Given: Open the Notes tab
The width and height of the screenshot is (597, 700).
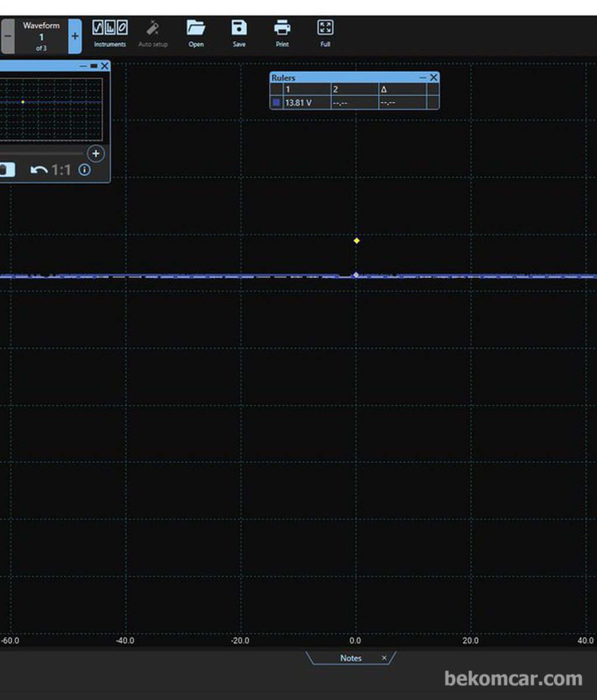Looking at the screenshot, I should (x=351, y=658).
